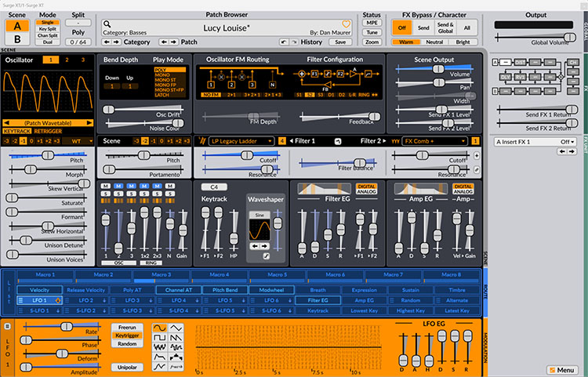Open the FX Comb + filter type dropdown
588x377 pixels.
click(x=434, y=141)
